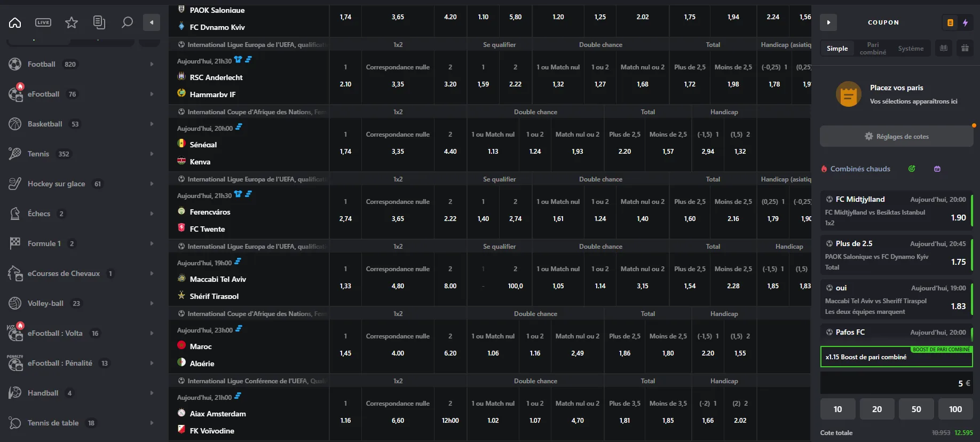980x442 pixels.
Task: Open the search magnifier icon
Action: 127,22
